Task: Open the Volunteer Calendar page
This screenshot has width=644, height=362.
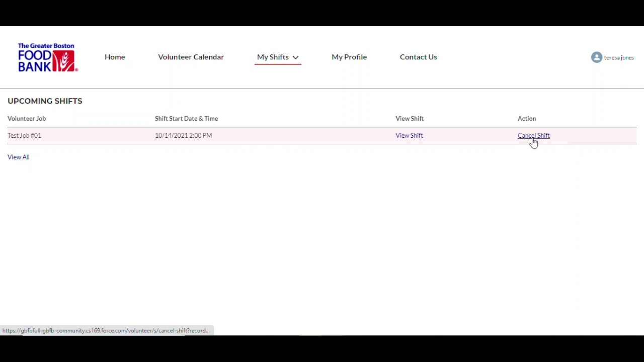Action: (x=191, y=57)
